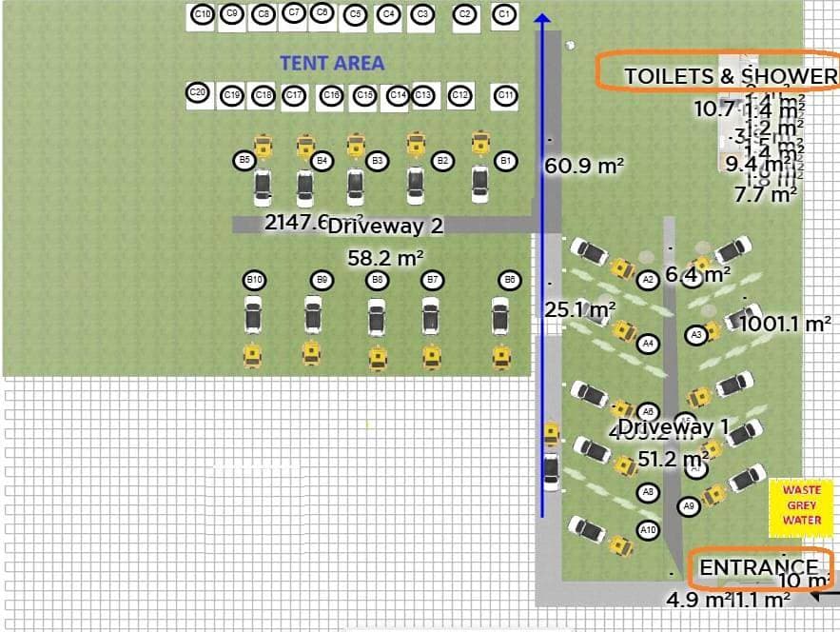The width and height of the screenshot is (840, 632).
Task: Select angled site marker A2
Action: [x=648, y=279]
